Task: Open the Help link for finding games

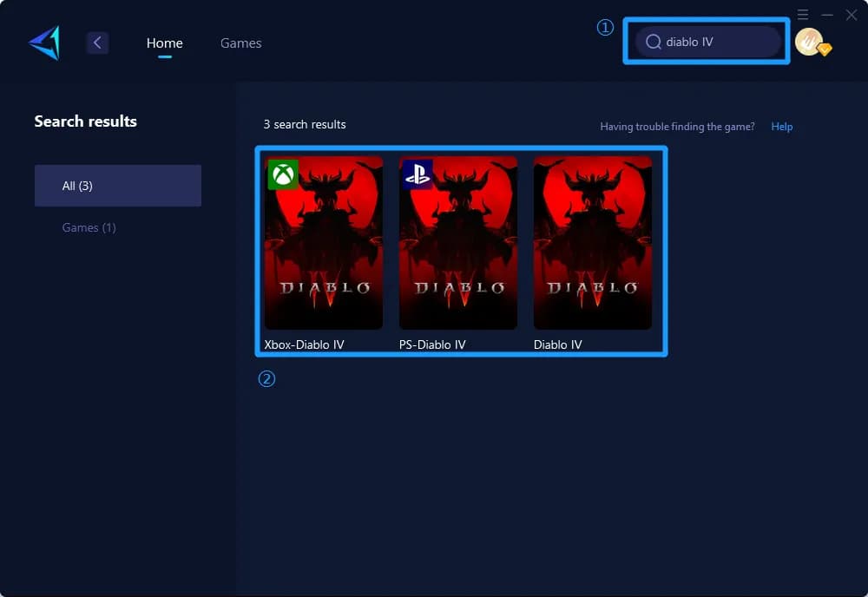Action: pos(781,126)
